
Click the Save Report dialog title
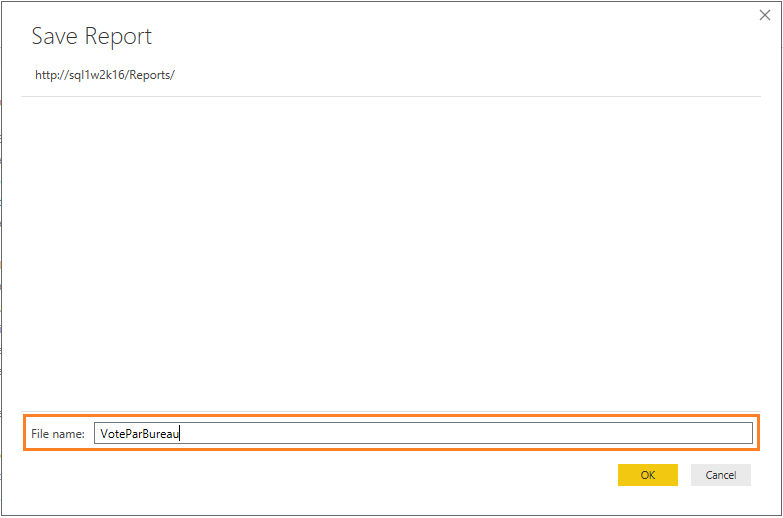91,36
